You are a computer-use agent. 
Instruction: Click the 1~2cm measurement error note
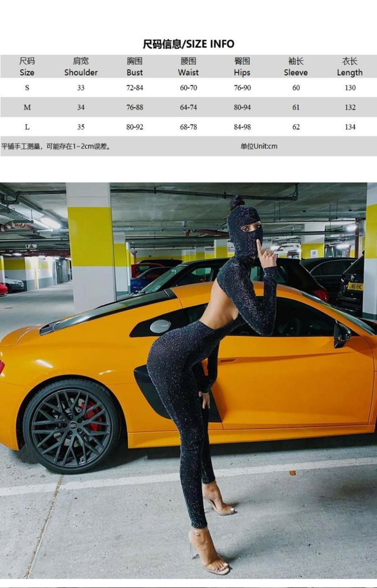(x=56, y=146)
